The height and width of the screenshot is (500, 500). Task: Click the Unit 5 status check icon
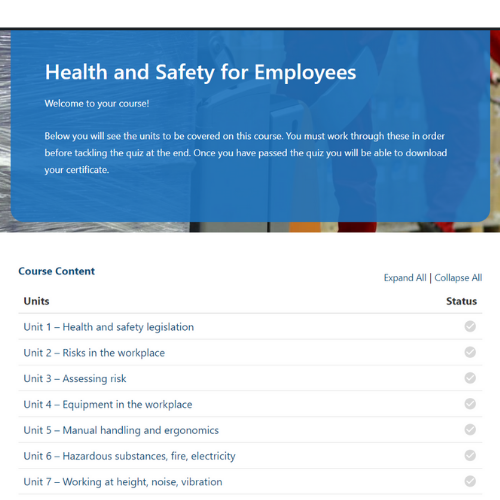(x=470, y=430)
